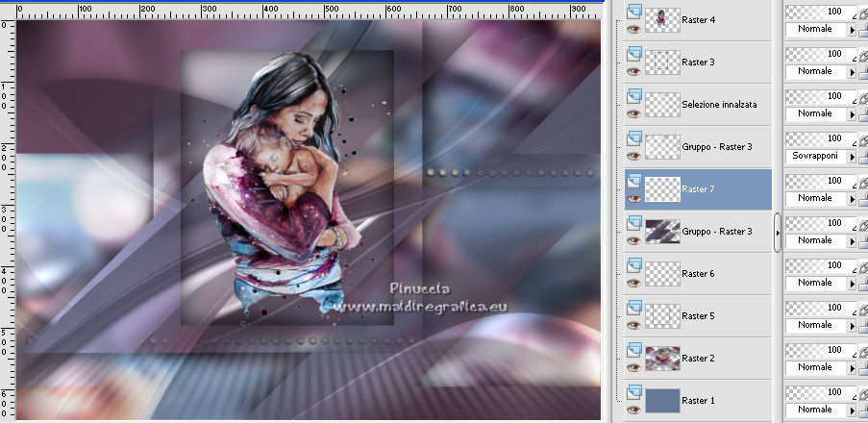The height and width of the screenshot is (423, 868).
Task: Click the striped Gruppo - Raster 3 thumbnail
Action: 662,232
